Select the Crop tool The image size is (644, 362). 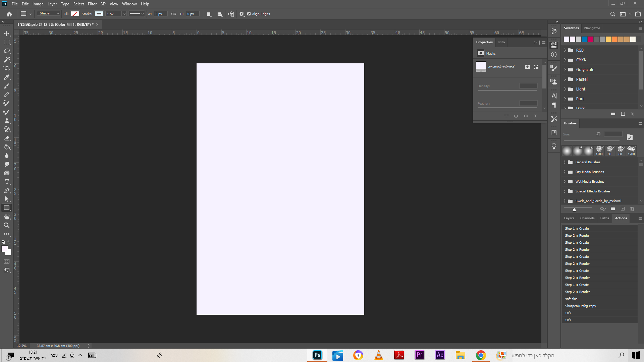pyautogui.click(x=7, y=68)
